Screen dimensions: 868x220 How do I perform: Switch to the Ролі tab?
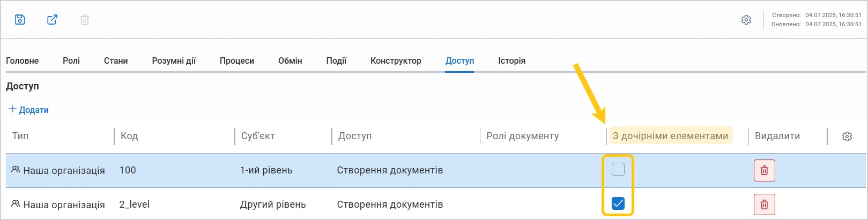(71, 60)
